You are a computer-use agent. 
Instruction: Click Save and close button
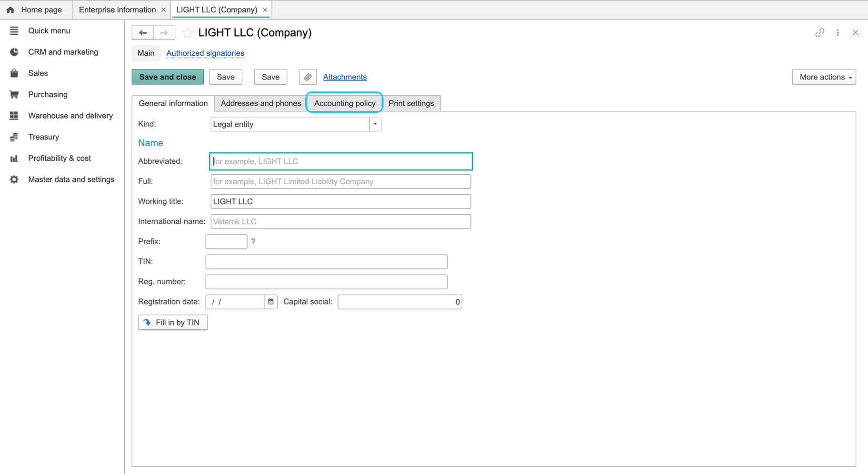[x=168, y=77]
